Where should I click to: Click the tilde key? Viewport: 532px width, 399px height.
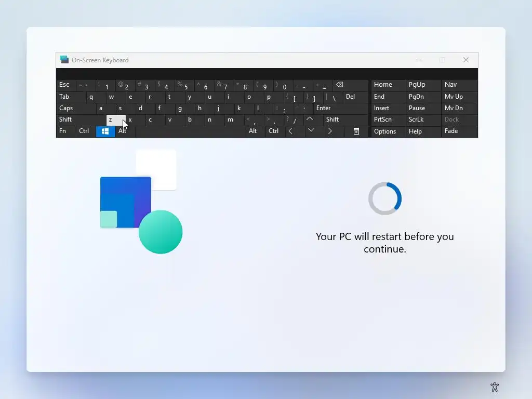(x=86, y=86)
